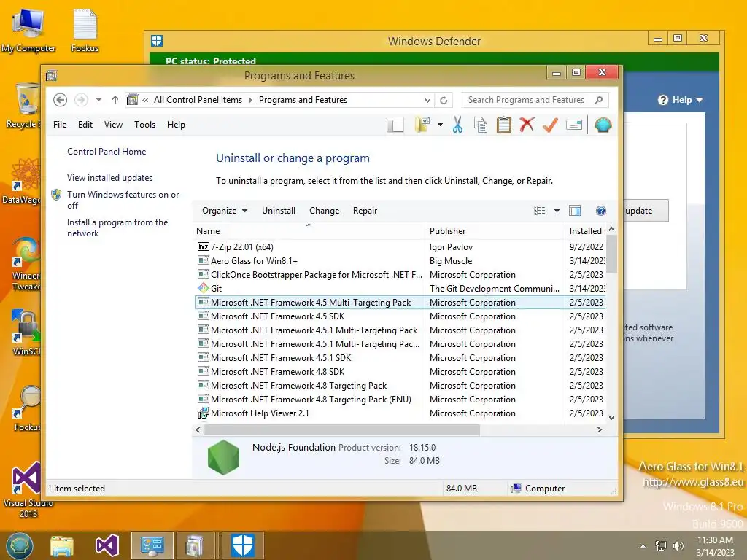The height and width of the screenshot is (560, 747).
Task: Click the blue help question icon
Action: point(601,211)
